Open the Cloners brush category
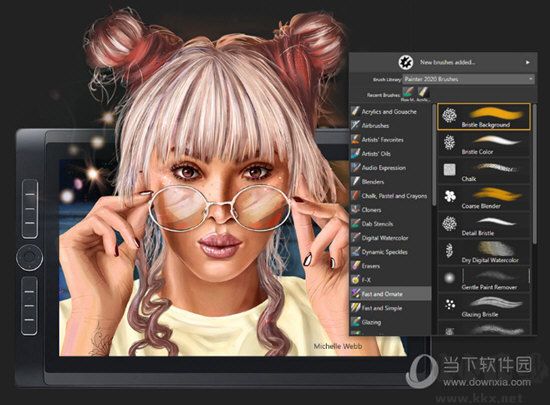 (390, 210)
